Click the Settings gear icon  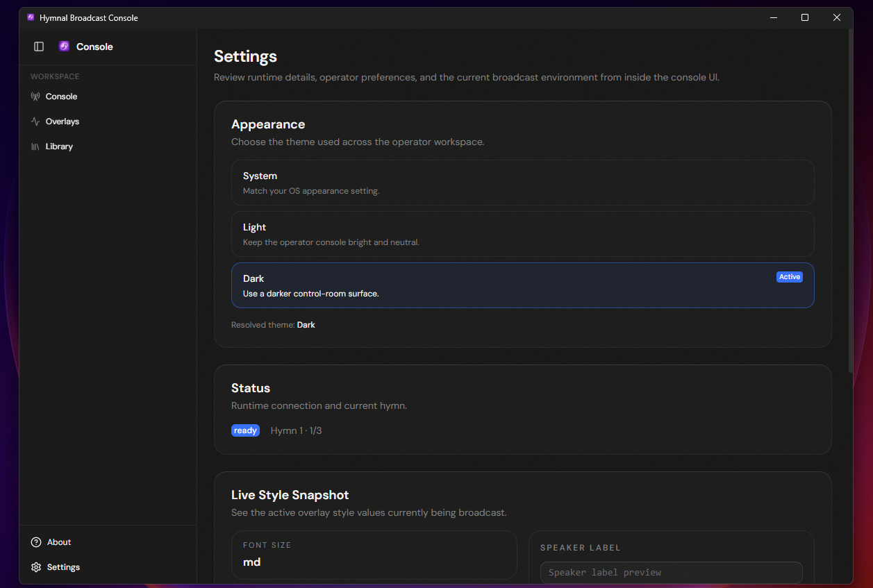(x=36, y=567)
